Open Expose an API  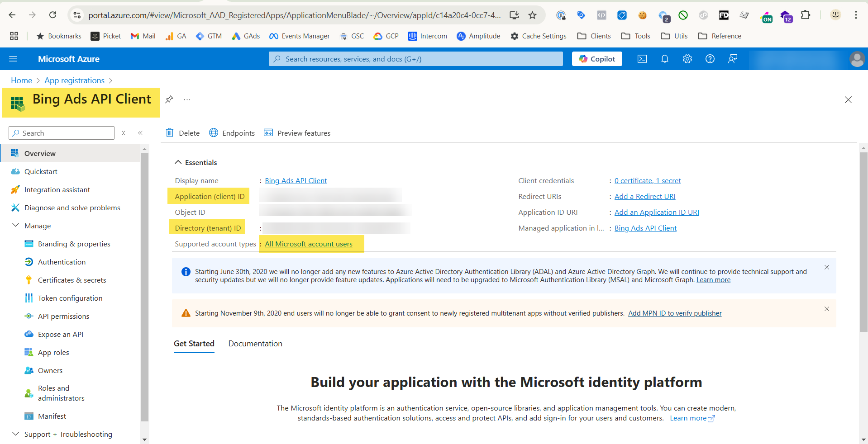[61, 334]
